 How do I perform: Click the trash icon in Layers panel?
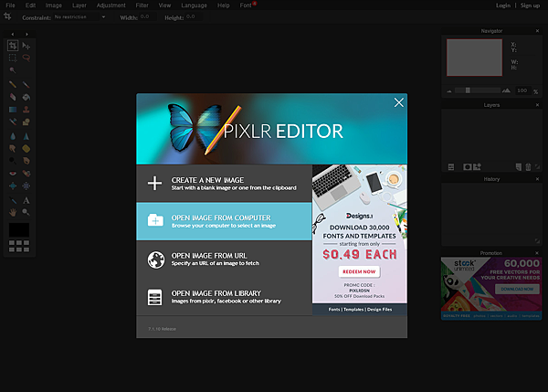coord(528,167)
